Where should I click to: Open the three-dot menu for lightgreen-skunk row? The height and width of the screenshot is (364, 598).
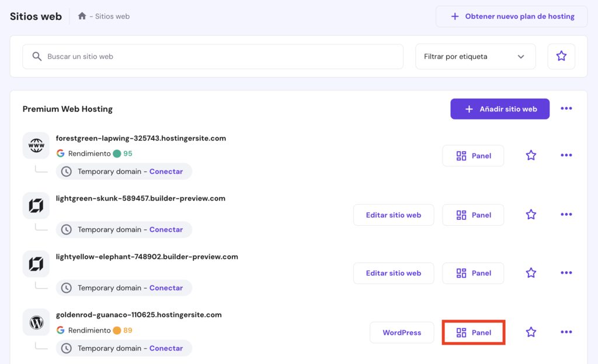click(x=566, y=214)
